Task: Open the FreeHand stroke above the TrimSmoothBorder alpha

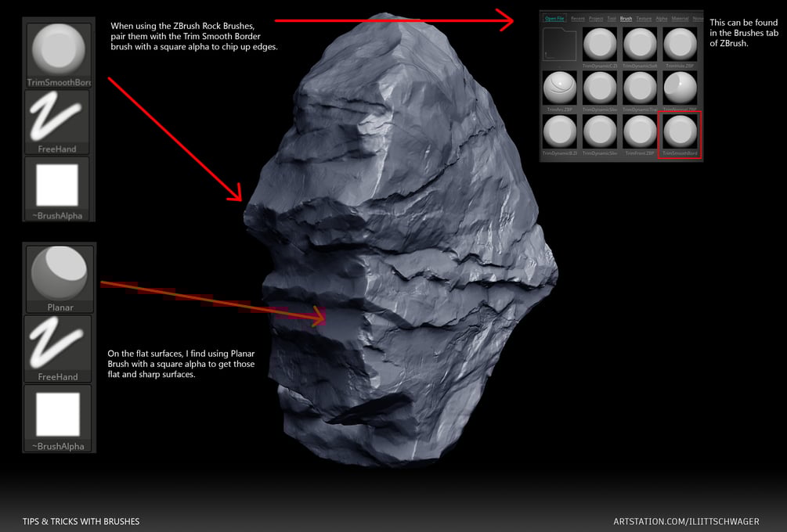Action: [x=56, y=122]
